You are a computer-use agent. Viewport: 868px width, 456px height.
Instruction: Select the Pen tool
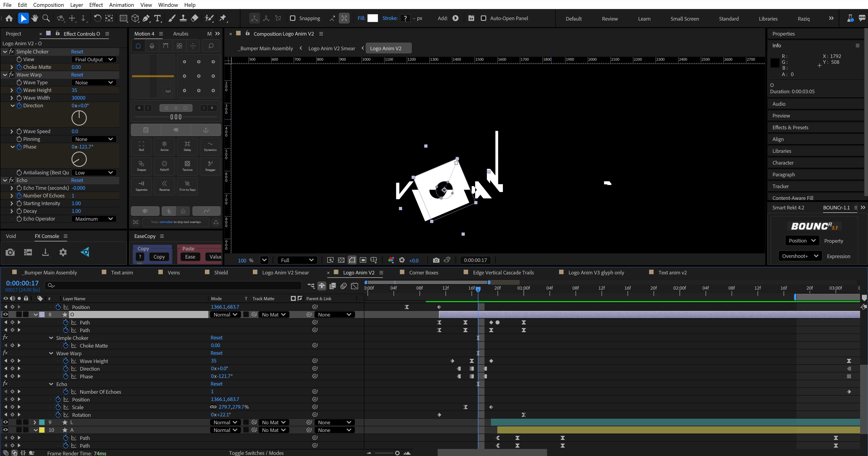coord(146,18)
